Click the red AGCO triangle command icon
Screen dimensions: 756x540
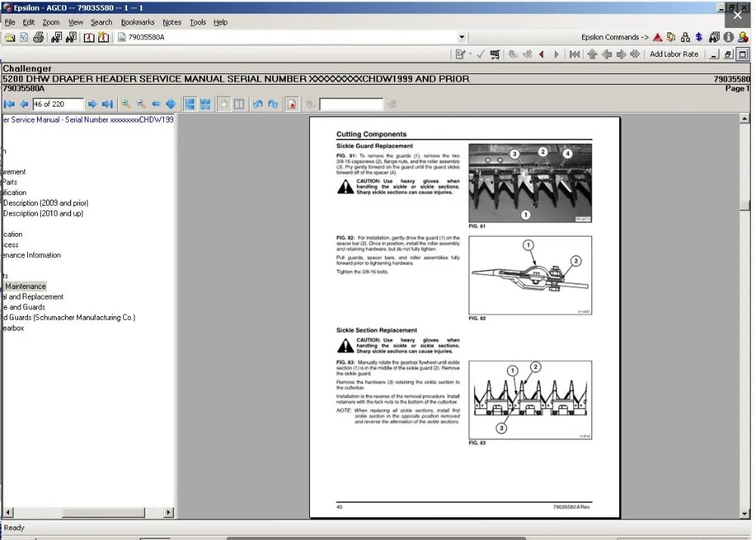657,37
